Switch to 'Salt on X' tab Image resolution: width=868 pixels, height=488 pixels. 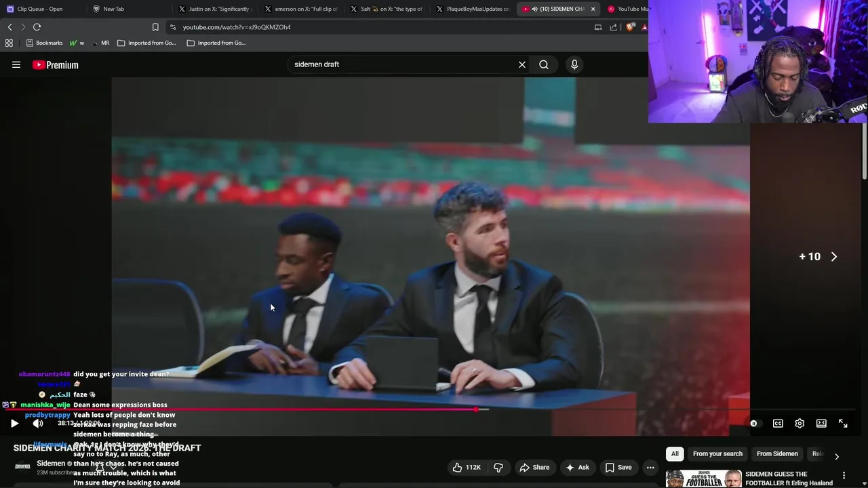coord(387,9)
